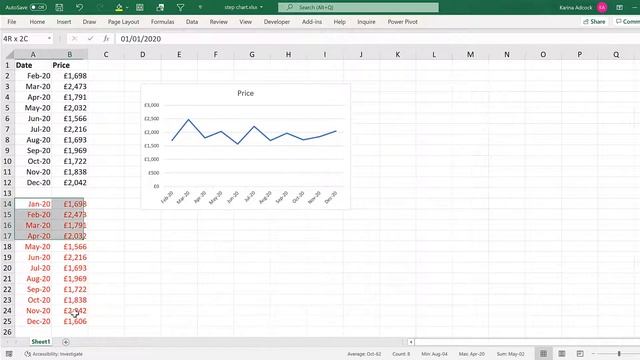
Task: Click cell A6 containing Jun-20 in black
Action: [33, 118]
